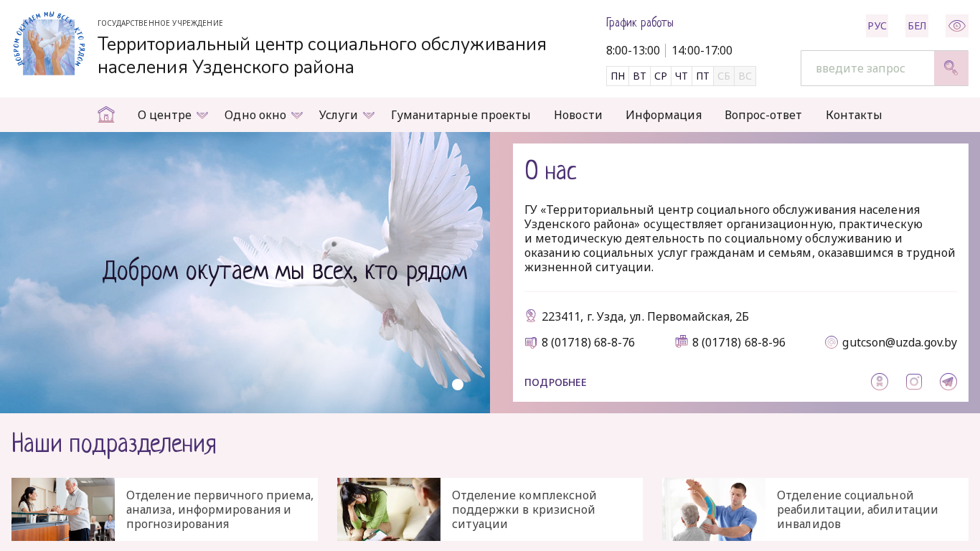
Task: Open the Контакты menu item
Action: click(x=854, y=115)
